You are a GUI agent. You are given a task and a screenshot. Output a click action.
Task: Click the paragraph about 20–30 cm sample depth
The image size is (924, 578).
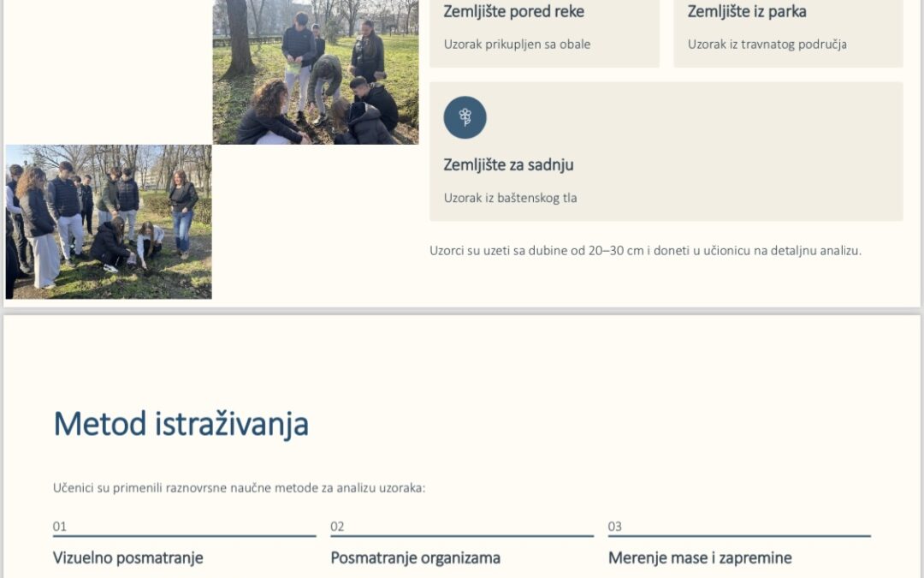(x=645, y=251)
